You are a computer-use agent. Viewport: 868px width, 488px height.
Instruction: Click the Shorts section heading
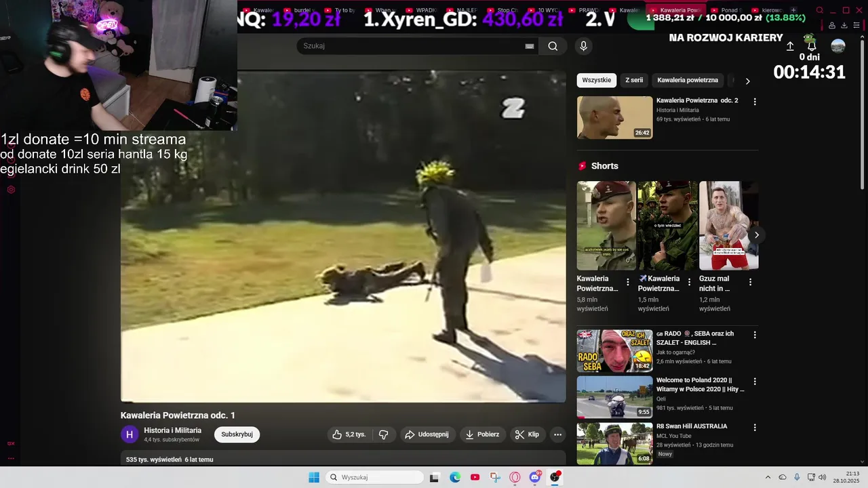604,166
